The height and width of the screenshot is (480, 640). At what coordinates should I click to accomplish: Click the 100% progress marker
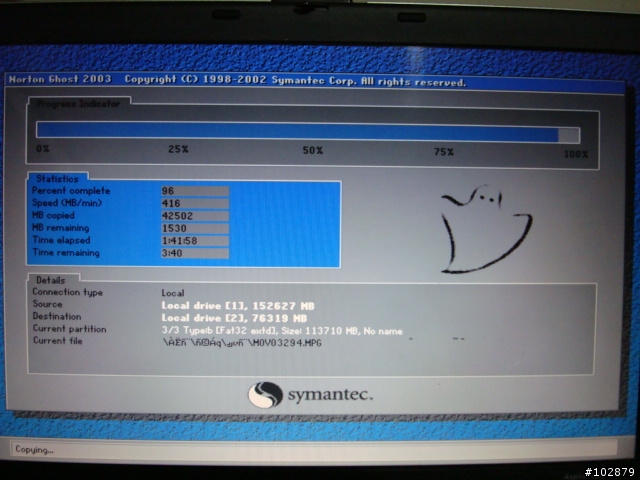[576, 154]
